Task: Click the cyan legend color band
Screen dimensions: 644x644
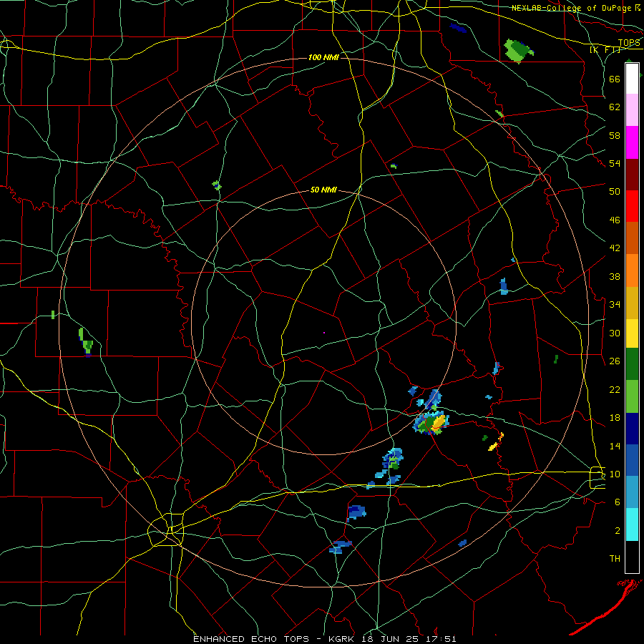Action: 632,525
